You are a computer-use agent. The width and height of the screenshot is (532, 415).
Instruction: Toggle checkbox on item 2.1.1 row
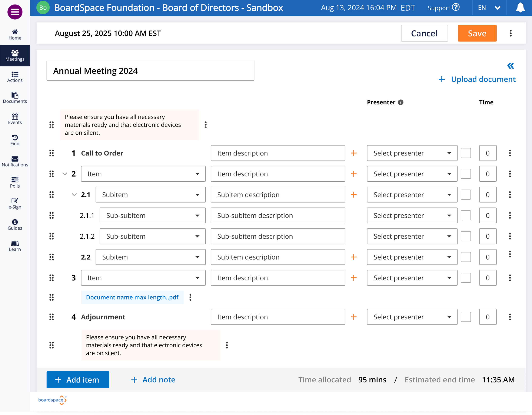tap(466, 215)
